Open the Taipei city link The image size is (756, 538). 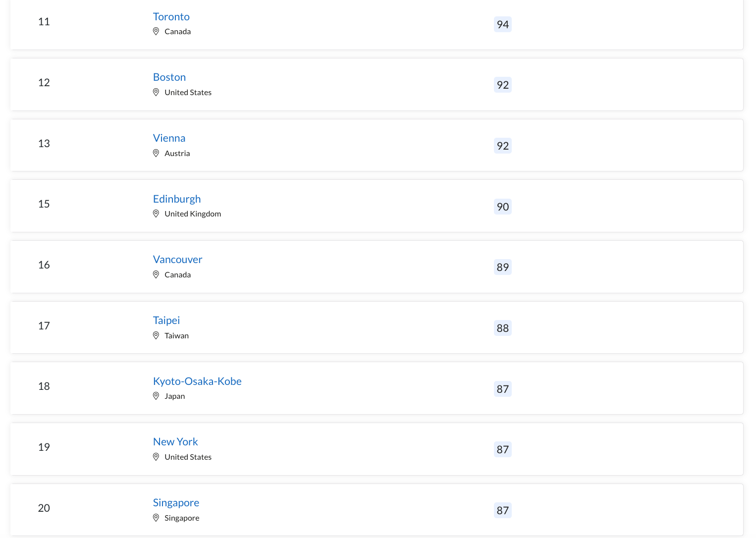(166, 321)
